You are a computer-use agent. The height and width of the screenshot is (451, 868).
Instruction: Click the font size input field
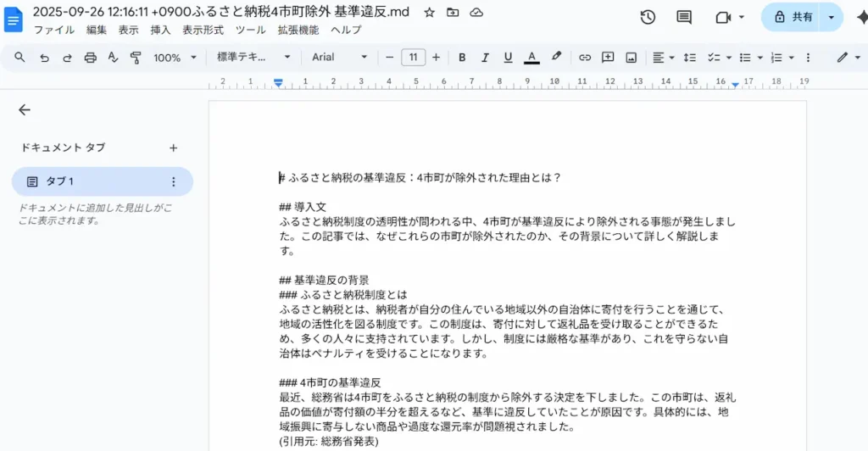tap(413, 58)
